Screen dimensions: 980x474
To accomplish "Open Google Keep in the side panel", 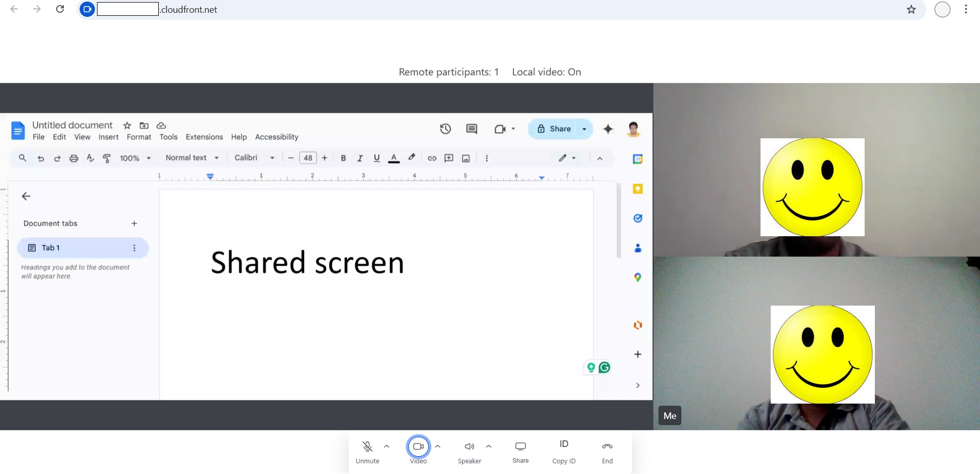I will (x=638, y=189).
